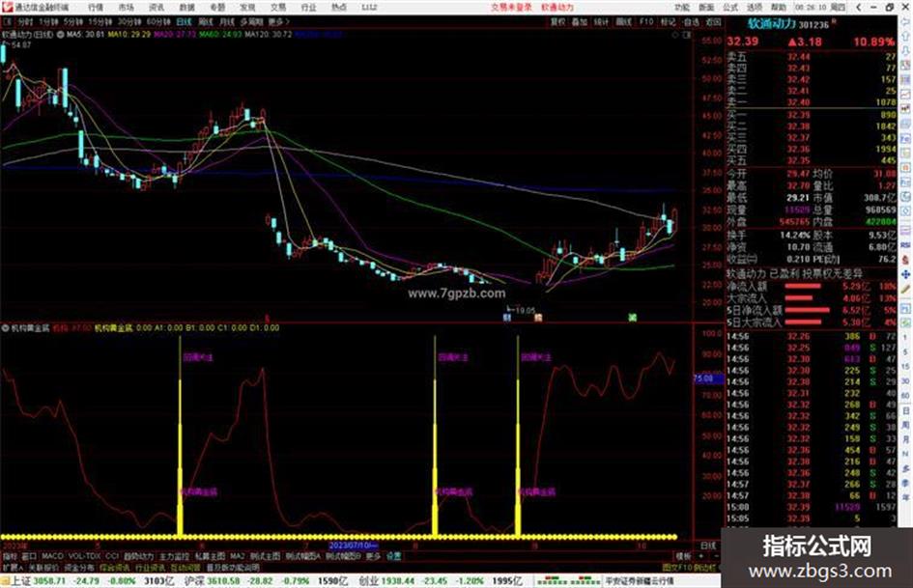This screenshot has width=913, height=588.
Task: Open the 综合资讯 tab
Action: (115, 567)
